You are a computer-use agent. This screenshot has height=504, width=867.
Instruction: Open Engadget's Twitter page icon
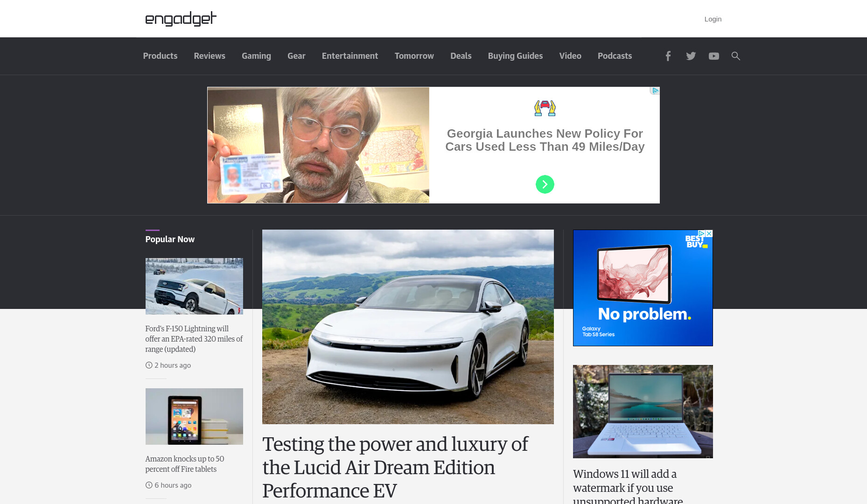[691, 56]
